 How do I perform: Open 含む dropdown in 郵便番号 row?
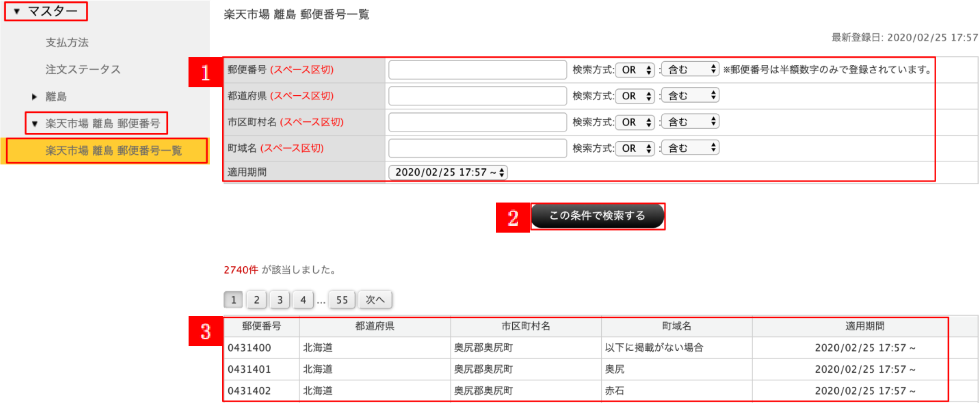point(690,69)
